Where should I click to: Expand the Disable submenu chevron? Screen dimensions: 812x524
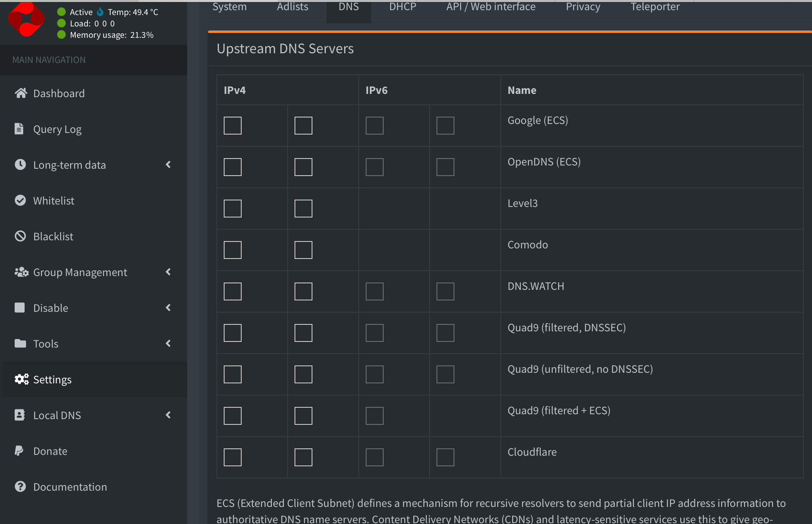click(x=168, y=308)
